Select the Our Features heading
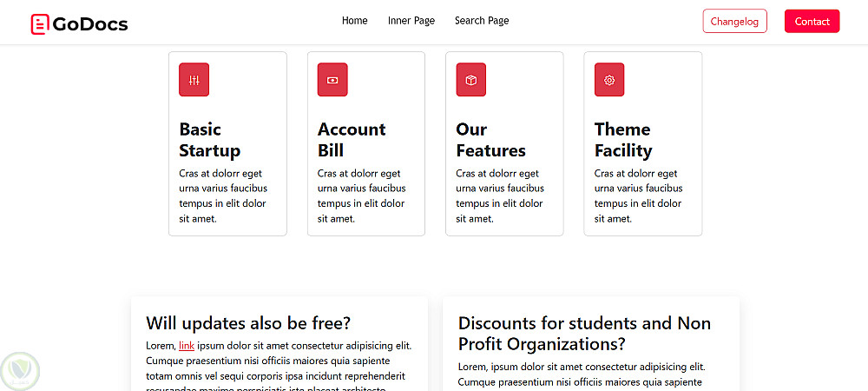 point(490,140)
